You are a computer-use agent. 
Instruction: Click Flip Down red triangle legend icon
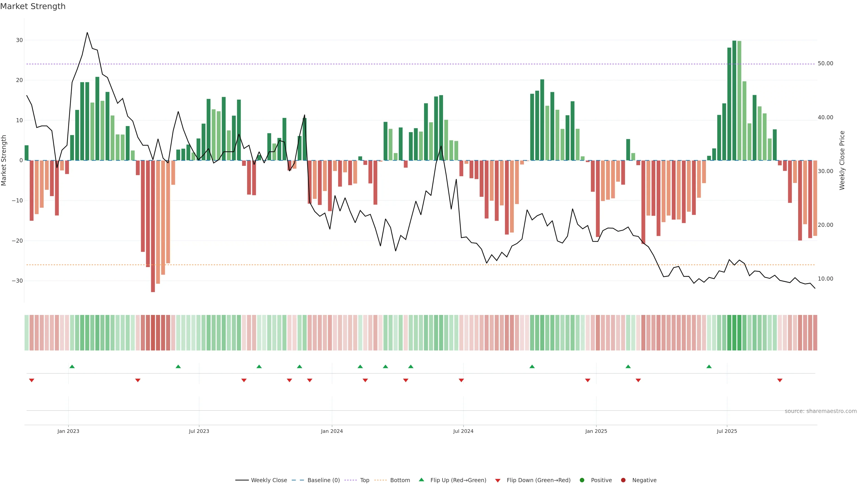tap(498, 481)
